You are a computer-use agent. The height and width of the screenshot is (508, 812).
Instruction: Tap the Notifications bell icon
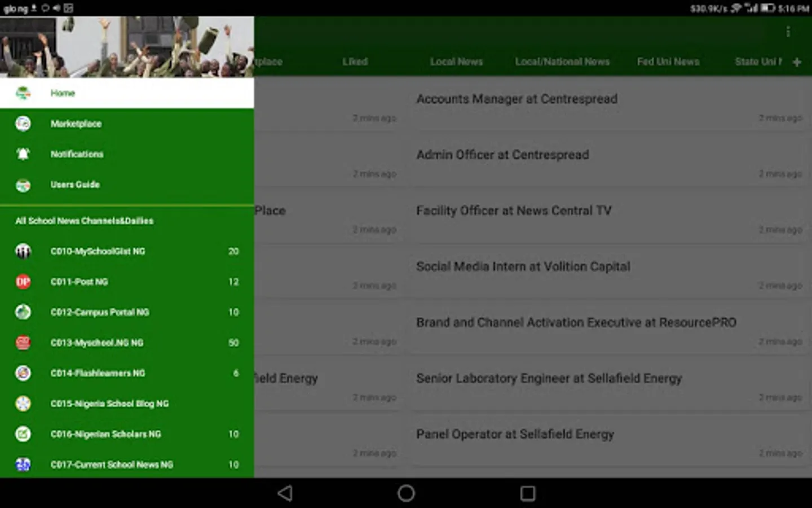[23, 154]
